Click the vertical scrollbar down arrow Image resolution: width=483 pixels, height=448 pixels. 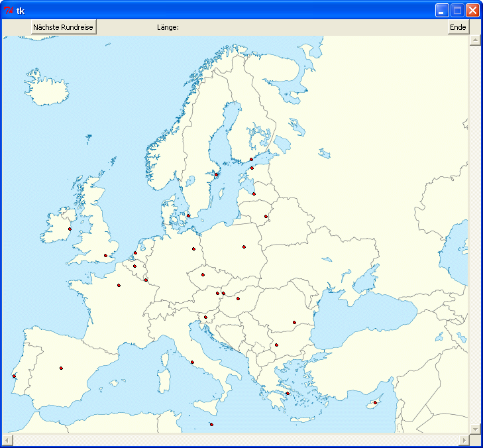click(474, 429)
